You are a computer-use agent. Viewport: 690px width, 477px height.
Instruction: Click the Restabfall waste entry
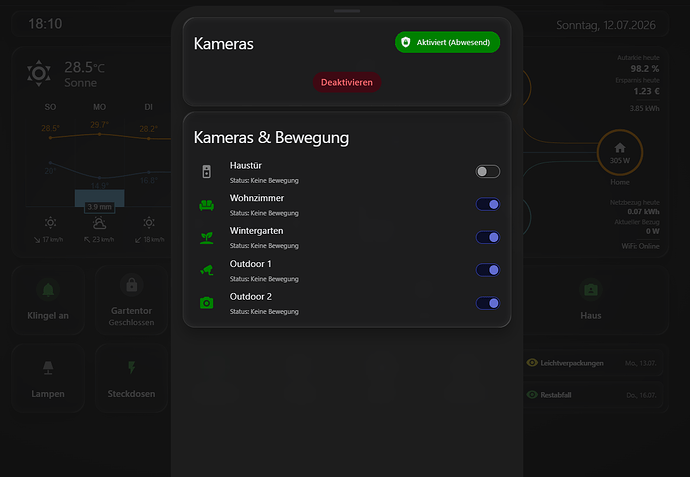[x=591, y=395]
